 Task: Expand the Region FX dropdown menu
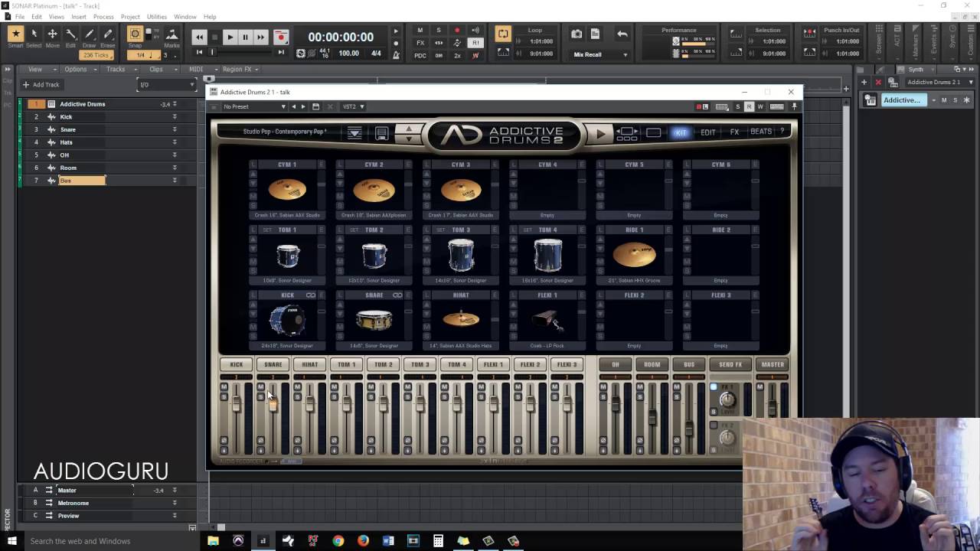click(x=240, y=69)
